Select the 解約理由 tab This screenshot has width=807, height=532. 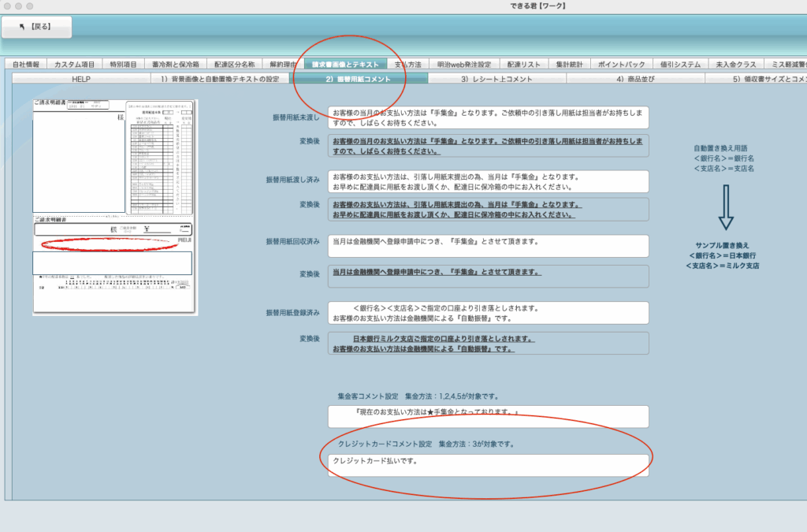(x=283, y=65)
